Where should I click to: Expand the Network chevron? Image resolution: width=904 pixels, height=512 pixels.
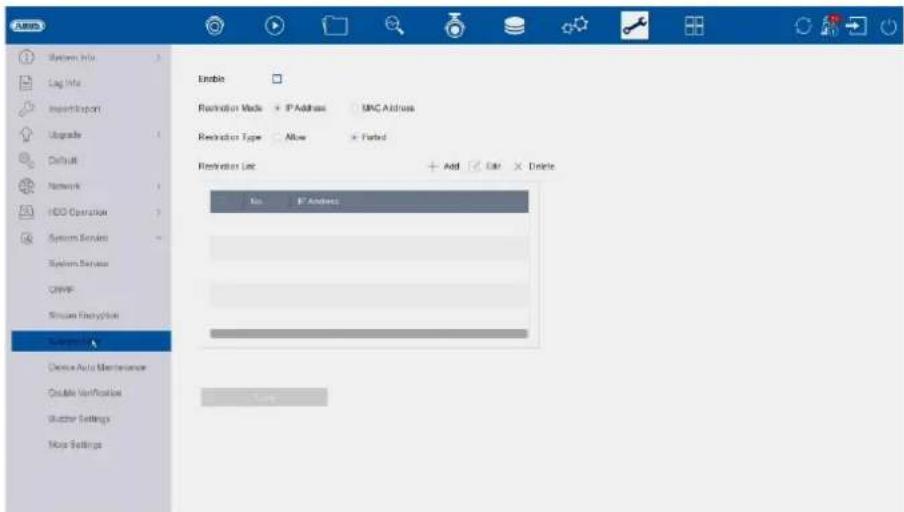(x=158, y=186)
